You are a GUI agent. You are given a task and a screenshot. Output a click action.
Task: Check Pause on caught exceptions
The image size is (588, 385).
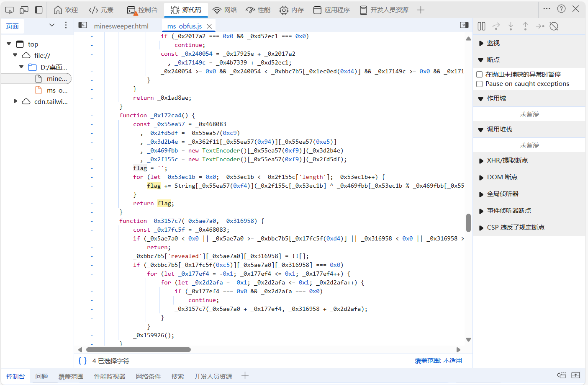(480, 84)
